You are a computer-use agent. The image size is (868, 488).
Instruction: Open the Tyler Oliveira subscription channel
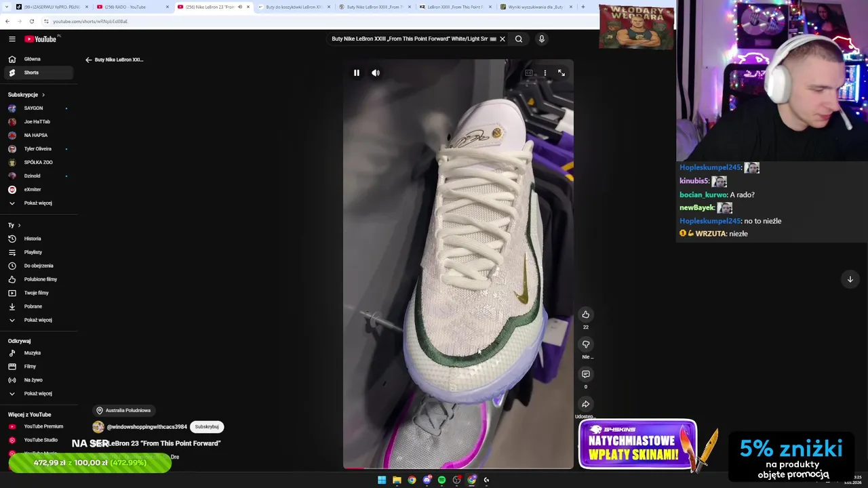coord(39,149)
